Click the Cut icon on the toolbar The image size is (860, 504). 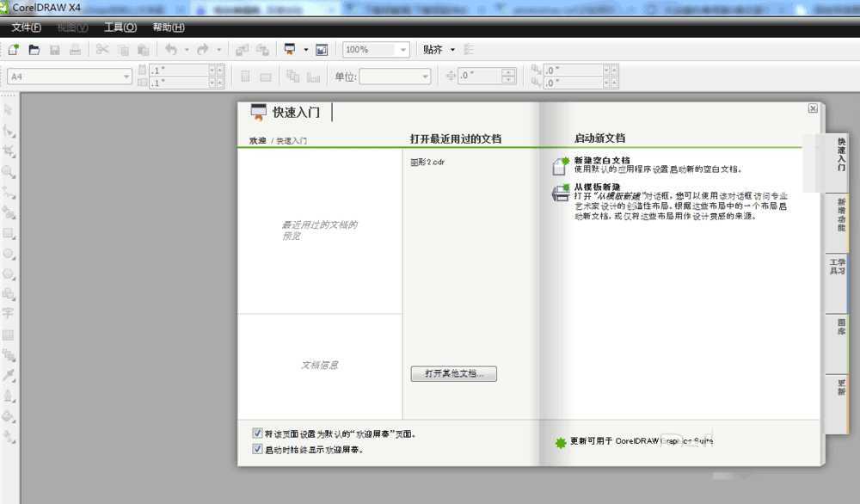pyautogui.click(x=103, y=49)
